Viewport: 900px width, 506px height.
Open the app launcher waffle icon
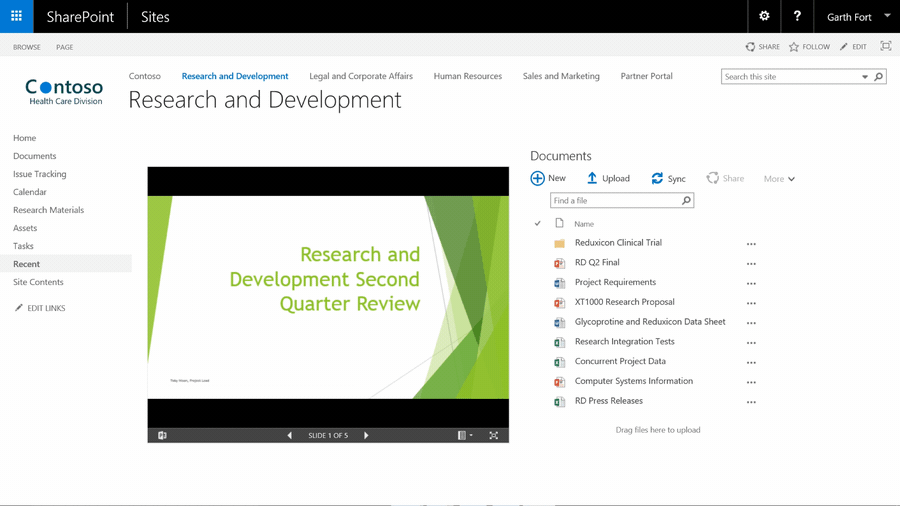[x=16, y=16]
